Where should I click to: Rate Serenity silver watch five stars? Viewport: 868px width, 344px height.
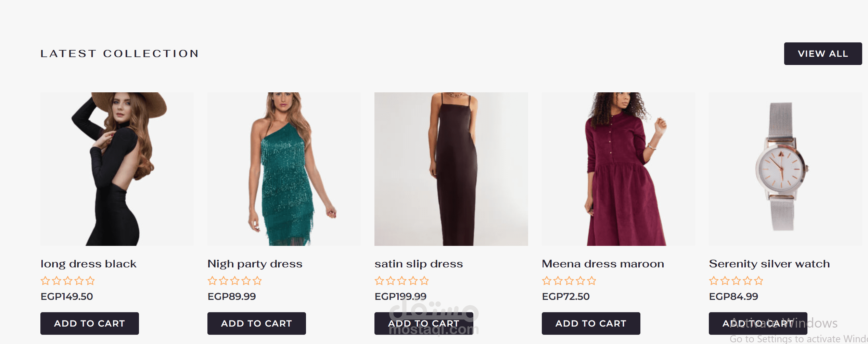(759, 281)
